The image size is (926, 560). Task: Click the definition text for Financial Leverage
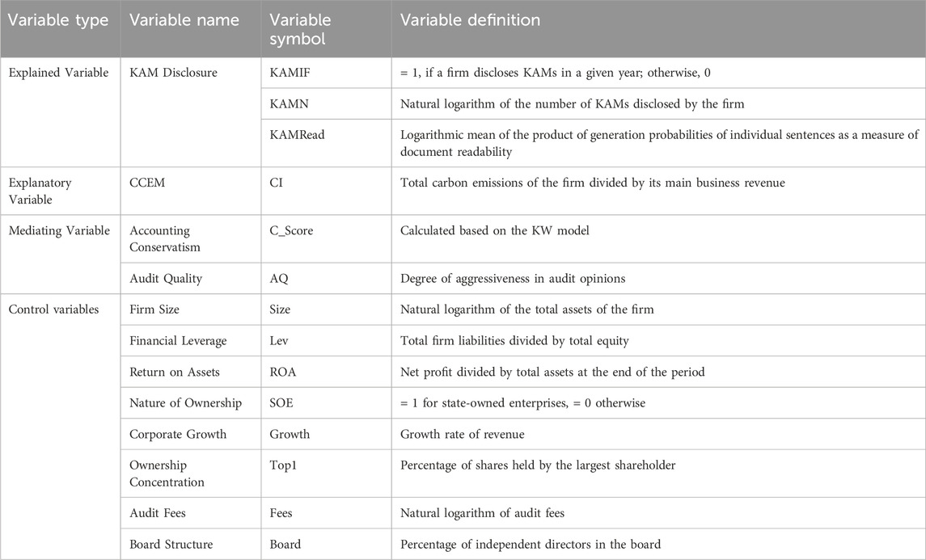pos(514,340)
